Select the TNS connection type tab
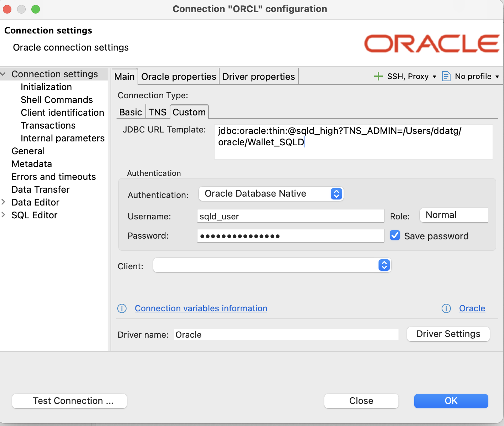This screenshot has height=426, width=504. (x=158, y=112)
